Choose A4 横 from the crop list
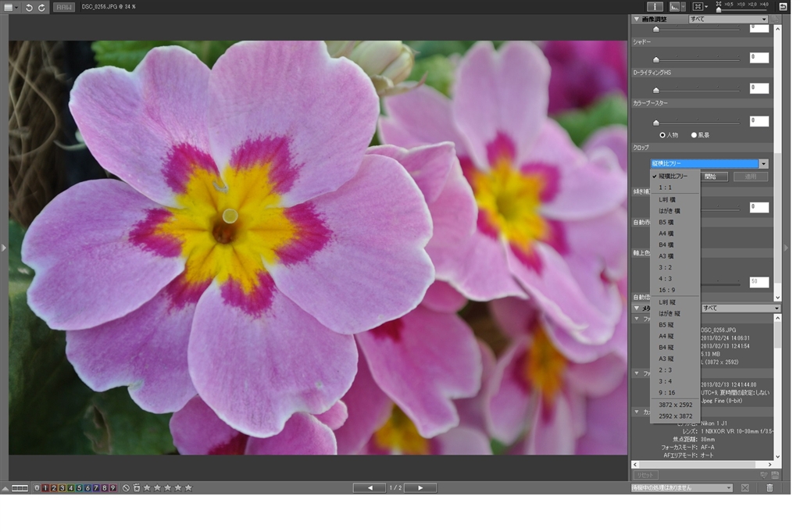This screenshot has width=800, height=532. coord(666,234)
